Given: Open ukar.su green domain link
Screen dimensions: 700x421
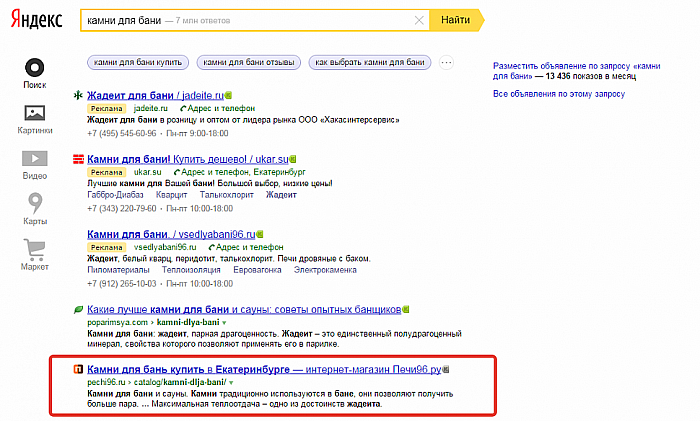Looking at the screenshot, I should click(148, 172).
